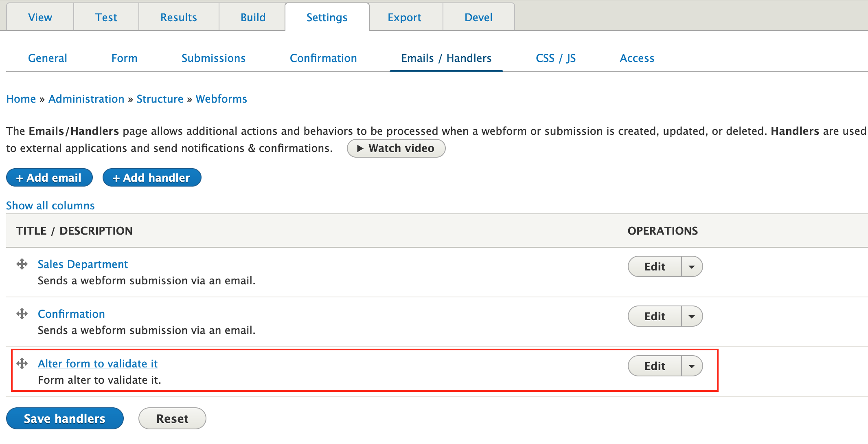Toggle Show all columns link
Viewport: 868px width, 444px height.
click(50, 206)
